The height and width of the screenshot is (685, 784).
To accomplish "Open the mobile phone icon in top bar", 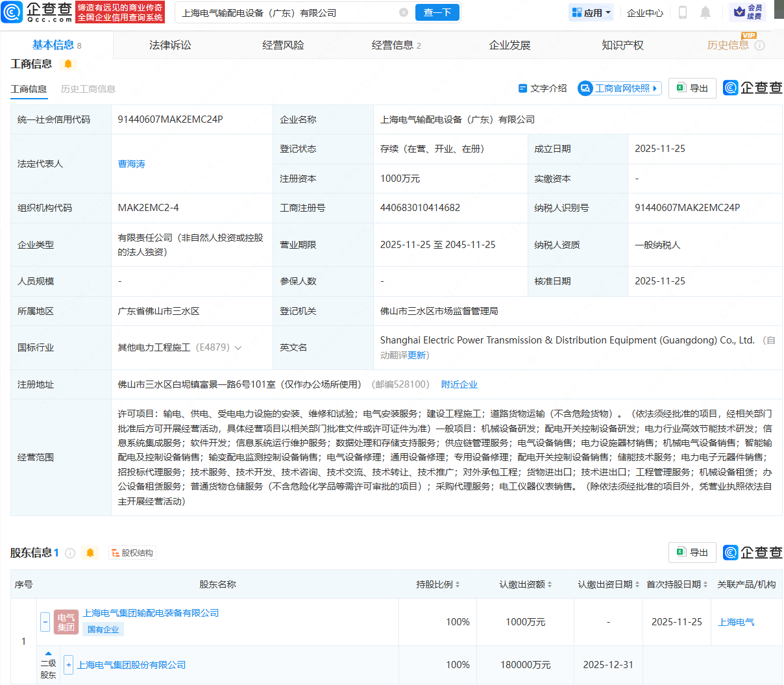I will 682,12.
